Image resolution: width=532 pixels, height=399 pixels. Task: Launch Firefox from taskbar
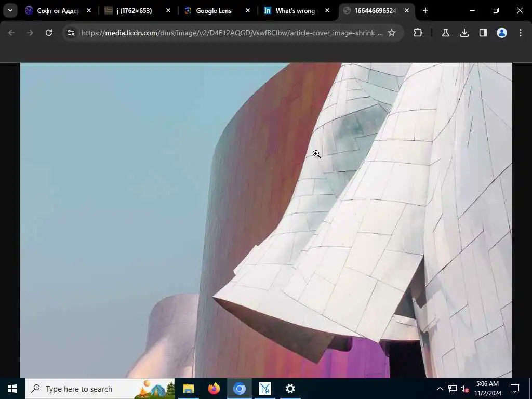pos(214,389)
